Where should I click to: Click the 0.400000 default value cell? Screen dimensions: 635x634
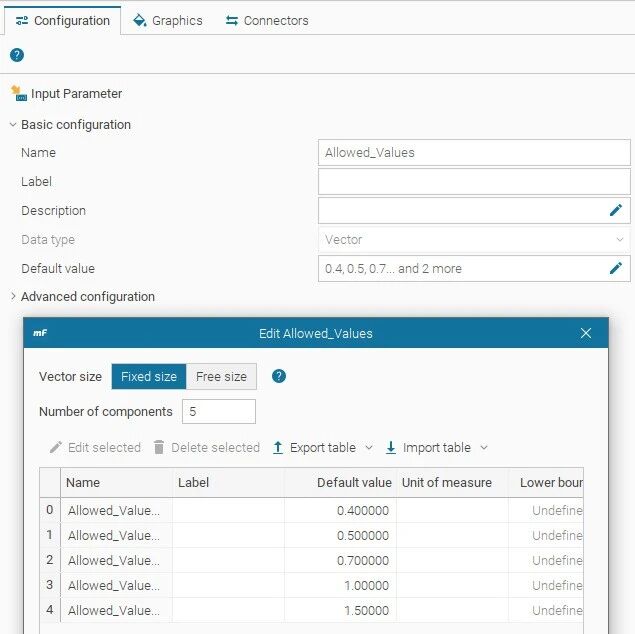(x=340, y=511)
